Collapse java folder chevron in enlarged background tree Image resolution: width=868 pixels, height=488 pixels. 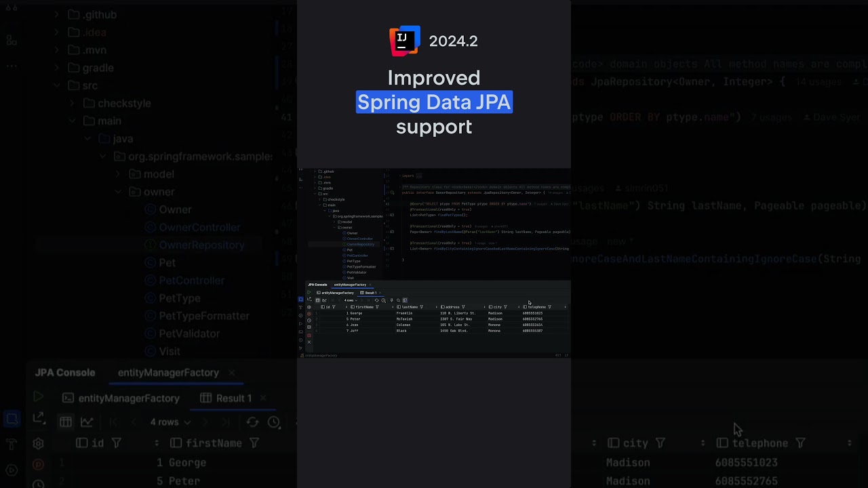[87, 138]
